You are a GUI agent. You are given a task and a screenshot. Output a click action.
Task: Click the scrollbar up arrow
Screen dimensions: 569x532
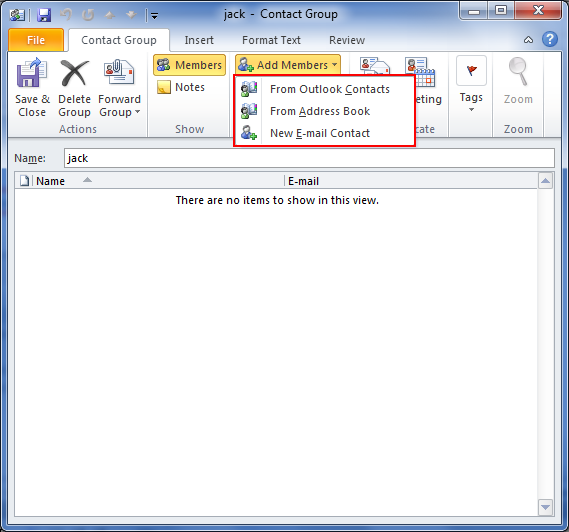[x=545, y=181]
